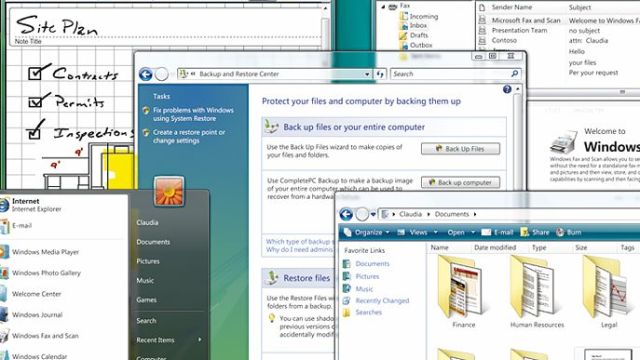Viewport: 640px width, 360px height.
Task: Open E-mail from Start menu
Action: point(22,225)
